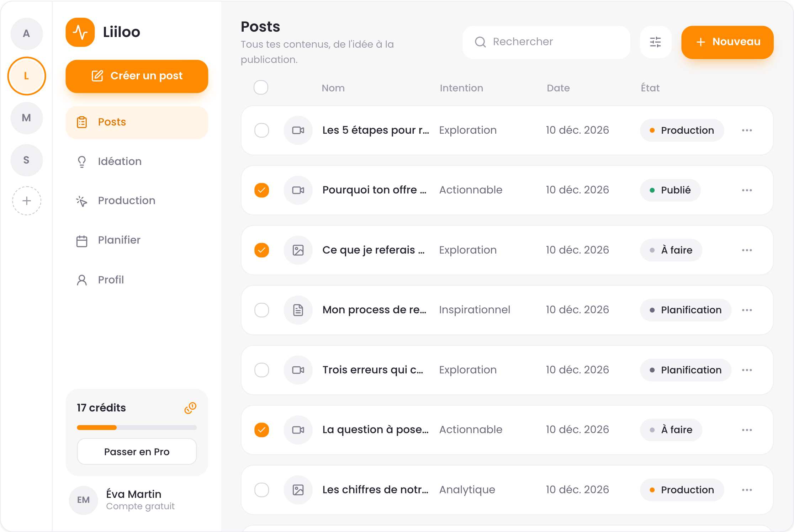The width and height of the screenshot is (794, 532).
Task: Click the 'Planification' status on 'Trois erreurs' row
Action: click(x=686, y=370)
